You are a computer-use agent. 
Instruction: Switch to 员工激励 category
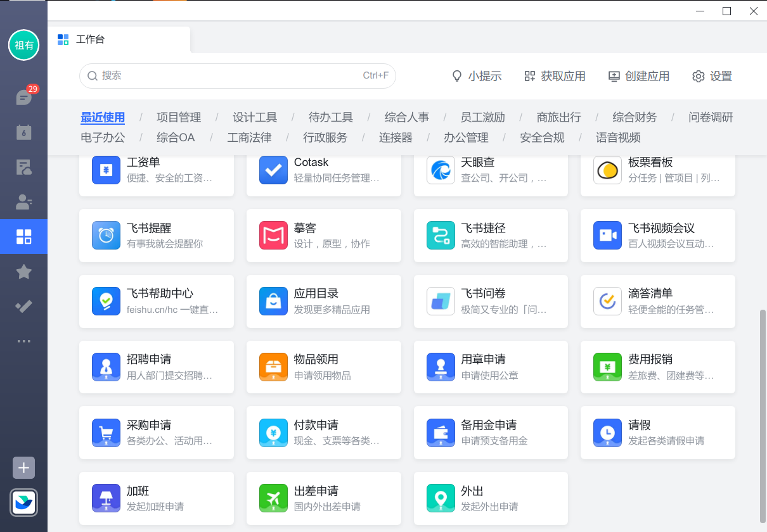[483, 117]
